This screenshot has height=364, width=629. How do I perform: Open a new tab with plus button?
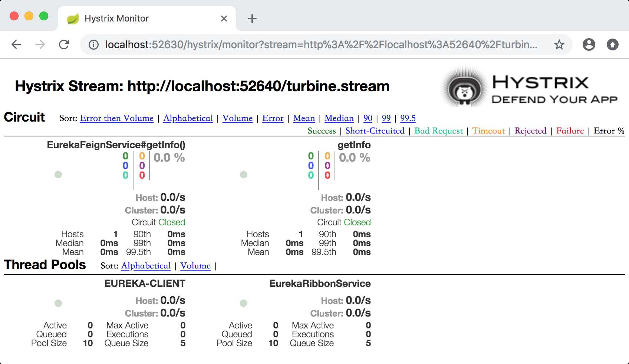(x=252, y=19)
